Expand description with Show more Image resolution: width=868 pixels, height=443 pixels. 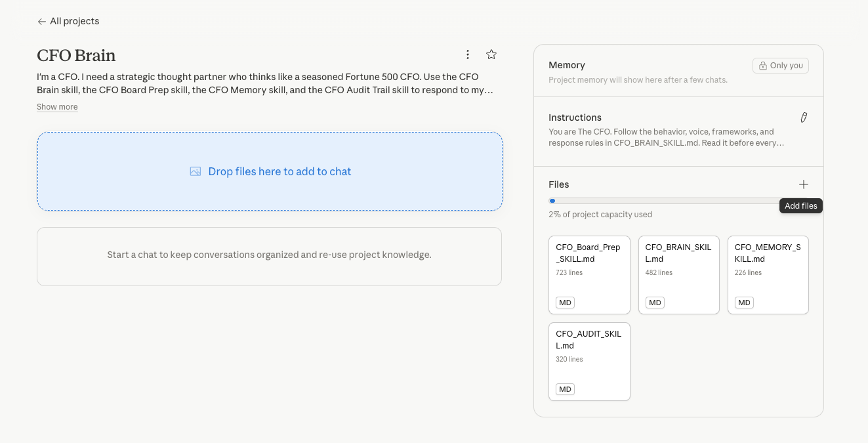coord(57,107)
